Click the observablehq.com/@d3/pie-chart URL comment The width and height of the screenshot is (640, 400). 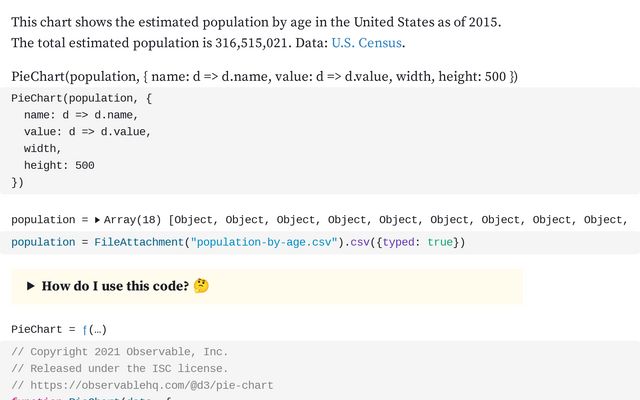[141, 385]
